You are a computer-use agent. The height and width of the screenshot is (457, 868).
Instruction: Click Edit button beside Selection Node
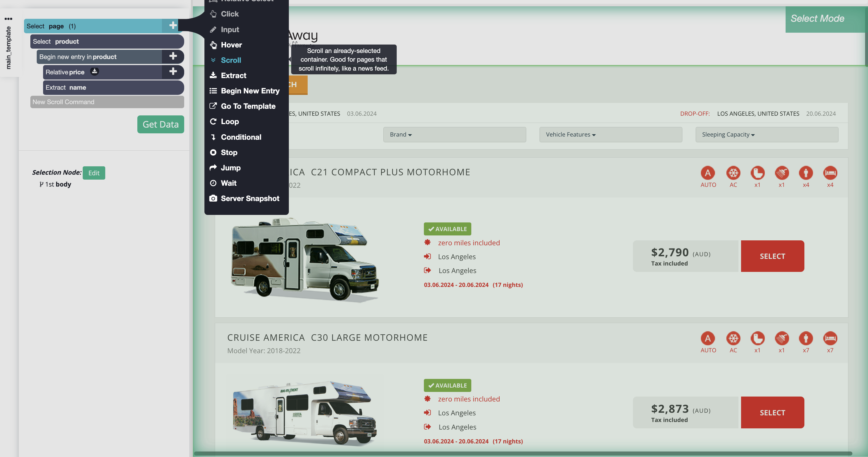94,173
